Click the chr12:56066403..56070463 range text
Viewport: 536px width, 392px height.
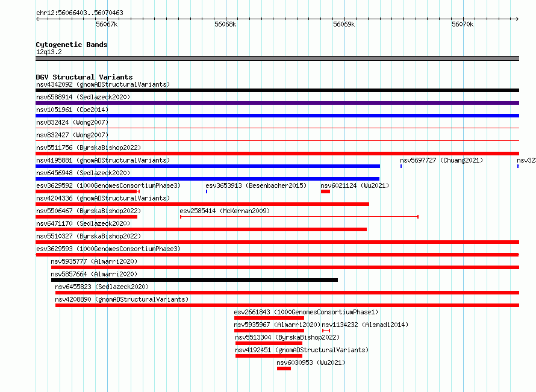click(x=79, y=13)
